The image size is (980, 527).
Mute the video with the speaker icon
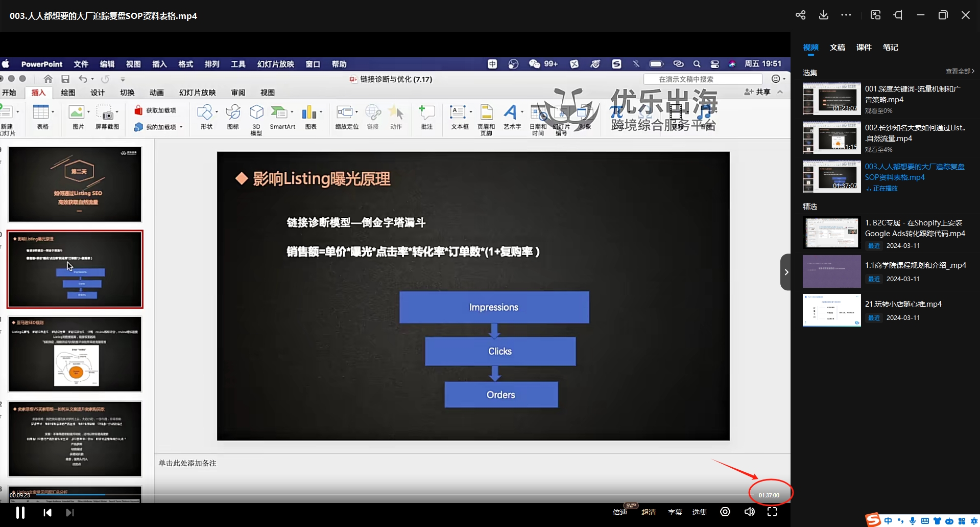point(749,512)
